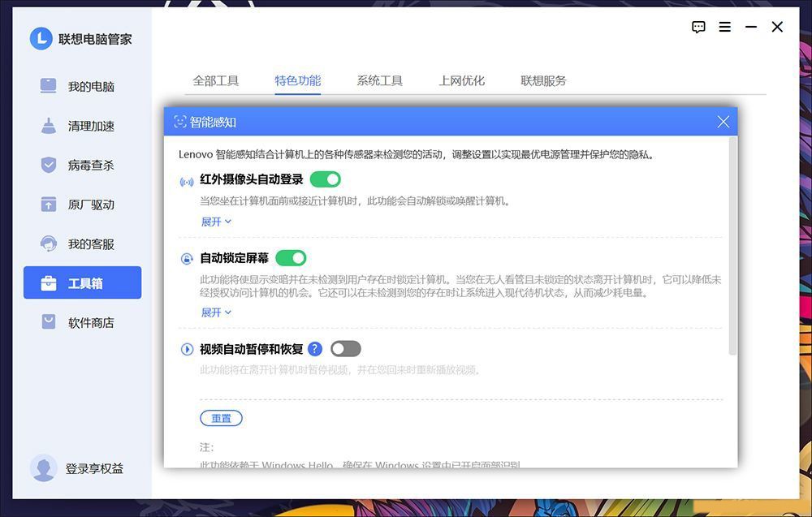
Task: Open 我的电脑 in the sidebar
Action: (82, 86)
